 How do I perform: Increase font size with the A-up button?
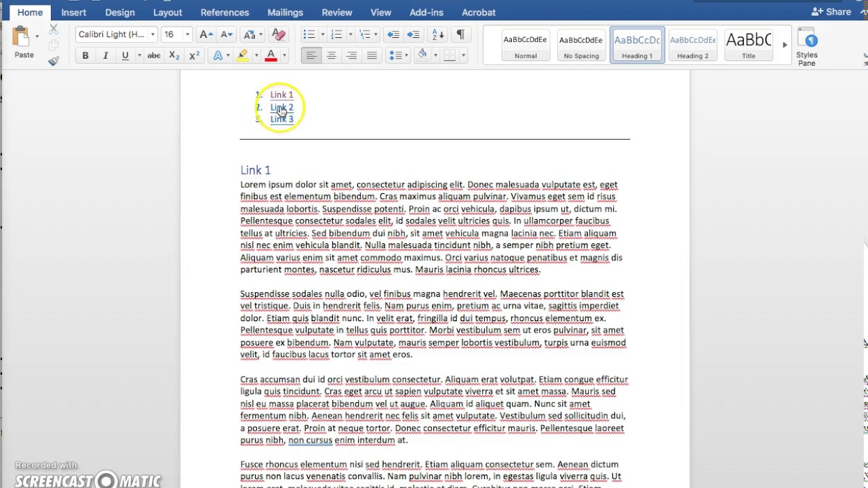(x=206, y=35)
